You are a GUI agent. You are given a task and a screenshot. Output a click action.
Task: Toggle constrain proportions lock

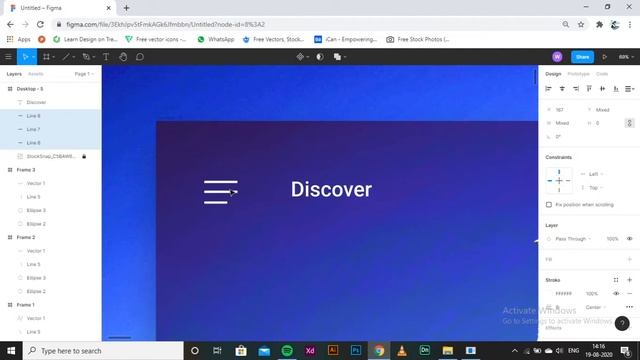(629, 123)
